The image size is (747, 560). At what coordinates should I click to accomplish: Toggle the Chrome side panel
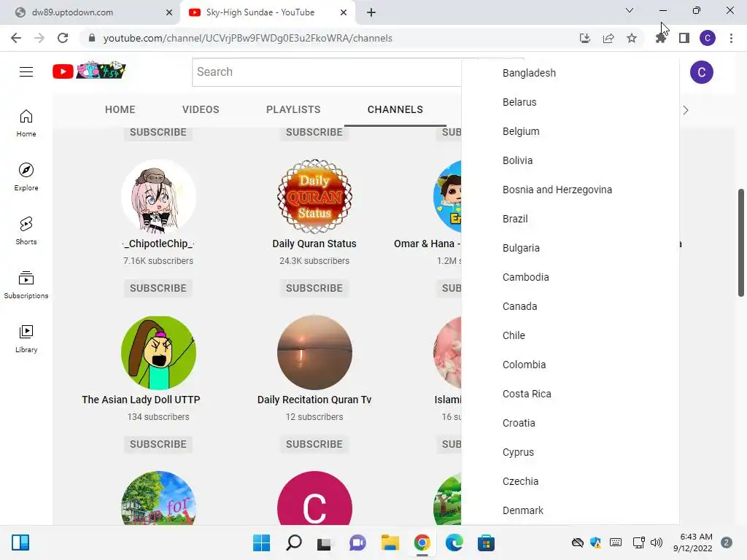[684, 38]
